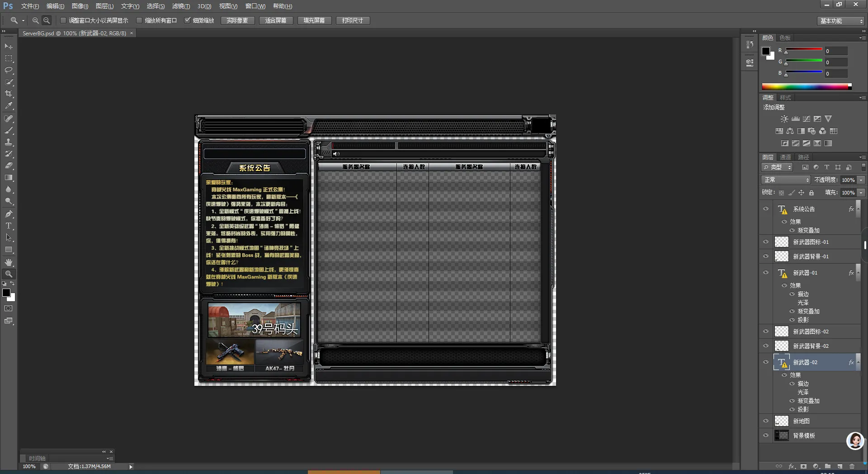Viewport: 868px width, 474px height.
Task: Select the Crop tool
Action: pyautogui.click(x=9, y=94)
